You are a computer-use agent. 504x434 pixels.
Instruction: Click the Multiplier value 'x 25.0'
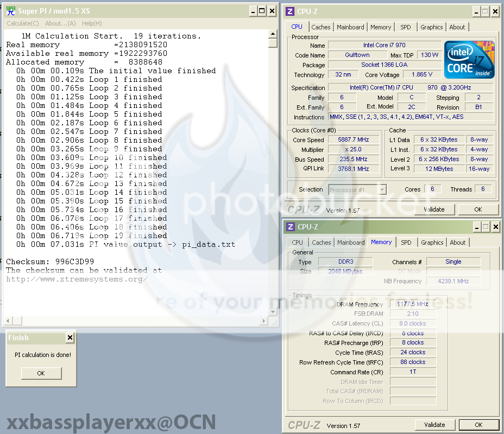[x=353, y=150]
